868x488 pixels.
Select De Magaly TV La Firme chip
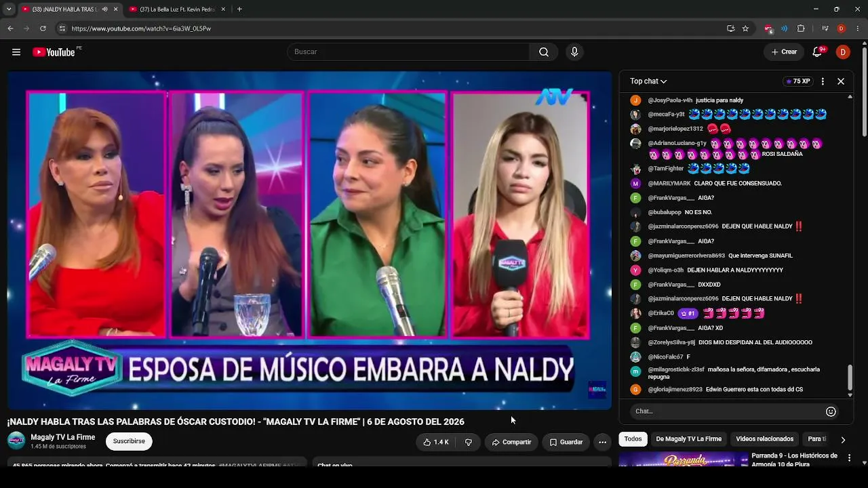[x=688, y=439]
